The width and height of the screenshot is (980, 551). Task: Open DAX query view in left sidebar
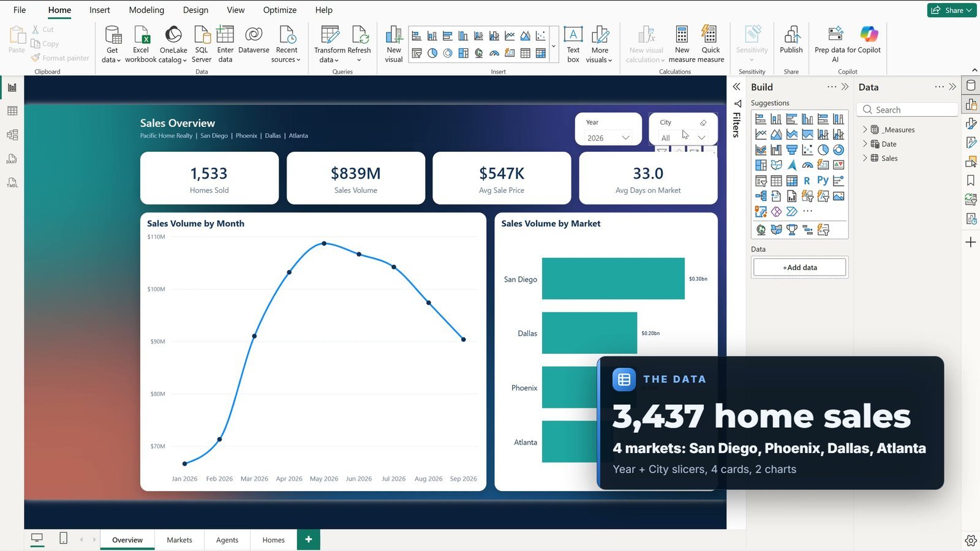pyautogui.click(x=12, y=159)
